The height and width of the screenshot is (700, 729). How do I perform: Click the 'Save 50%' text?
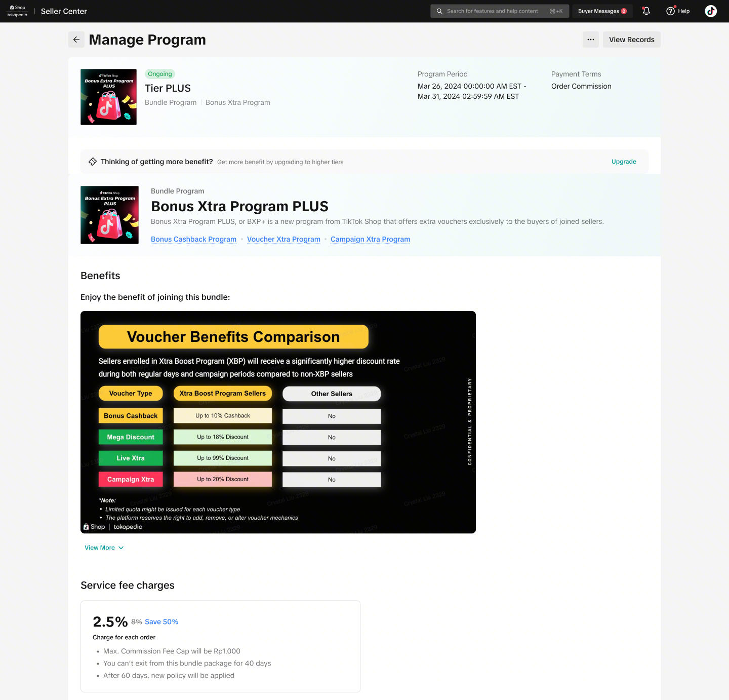pos(161,621)
